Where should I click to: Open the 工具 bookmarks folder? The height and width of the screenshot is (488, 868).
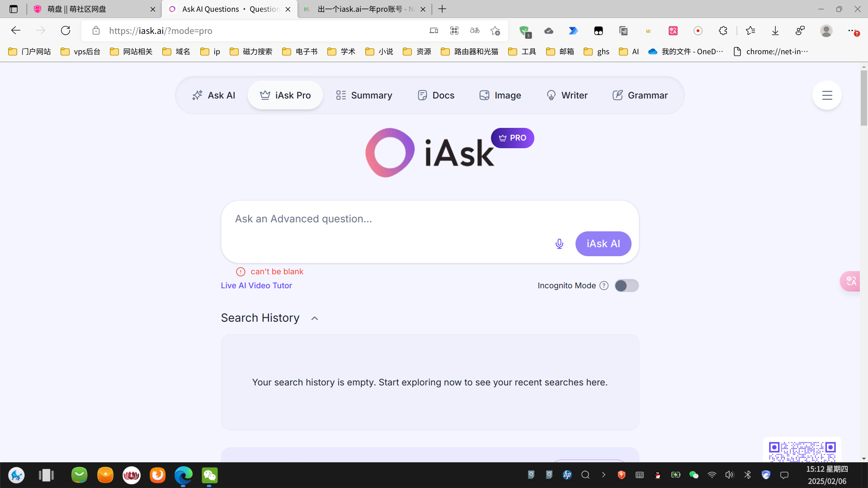click(522, 52)
